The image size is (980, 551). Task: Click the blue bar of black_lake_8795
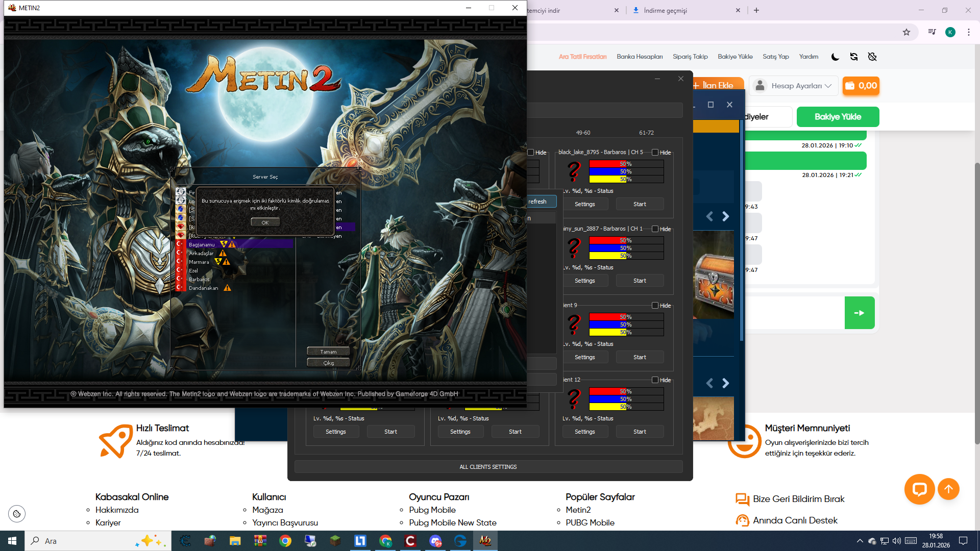click(x=626, y=171)
